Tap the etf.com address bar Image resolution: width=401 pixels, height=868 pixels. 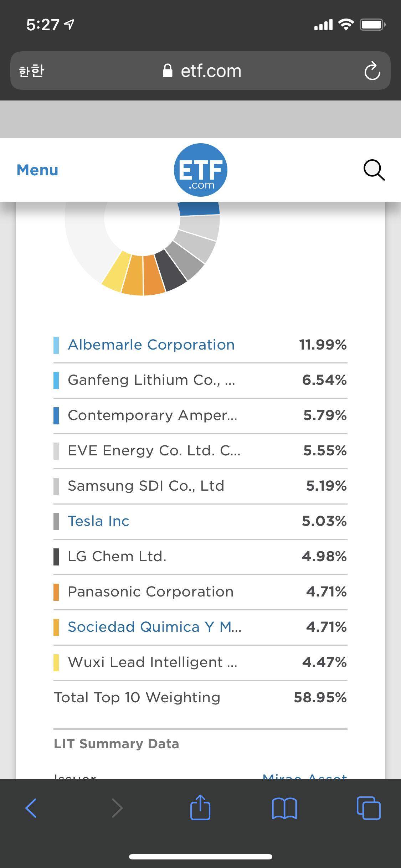(x=202, y=71)
